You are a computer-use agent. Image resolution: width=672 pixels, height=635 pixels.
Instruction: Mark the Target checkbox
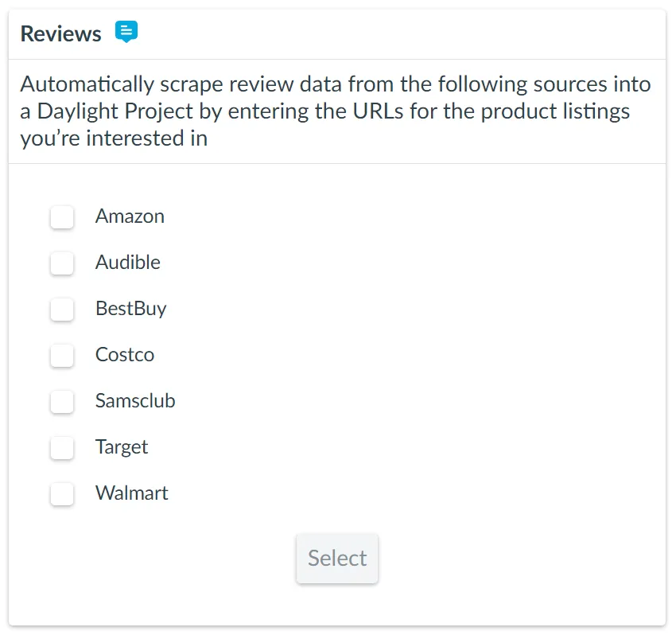(62, 447)
